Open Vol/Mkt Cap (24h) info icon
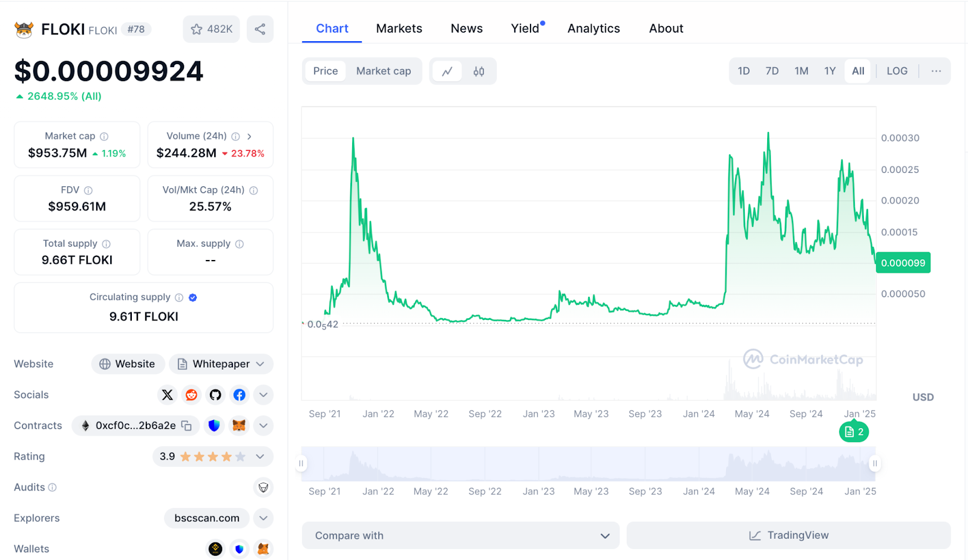968x560 pixels. (x=253, y=190)
